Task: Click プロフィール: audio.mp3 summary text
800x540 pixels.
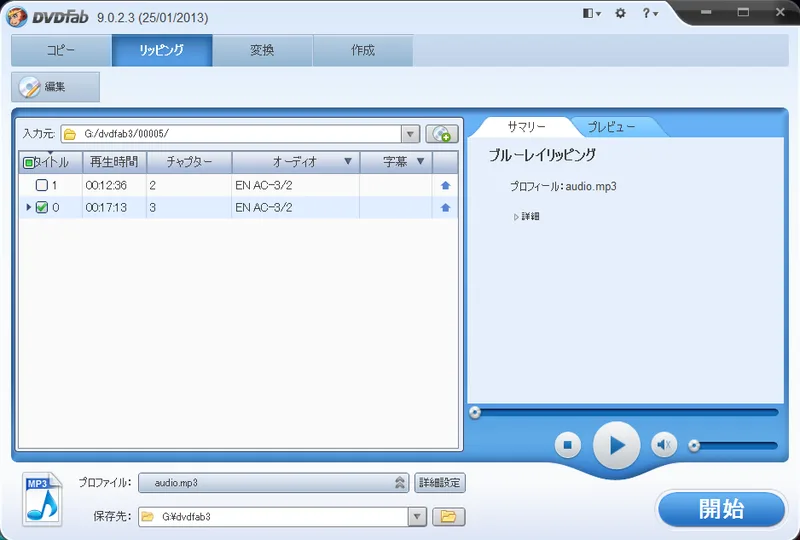Action: click(x=563, y=186)
